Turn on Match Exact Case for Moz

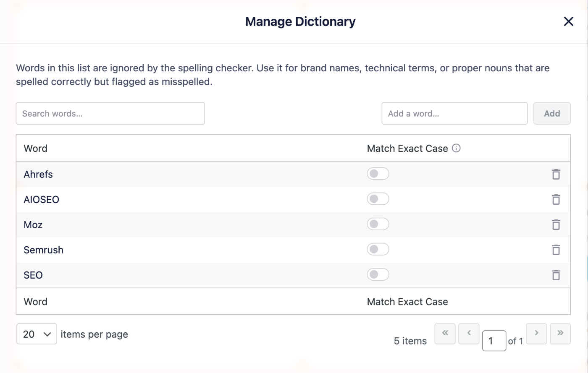tap(378, 224)
